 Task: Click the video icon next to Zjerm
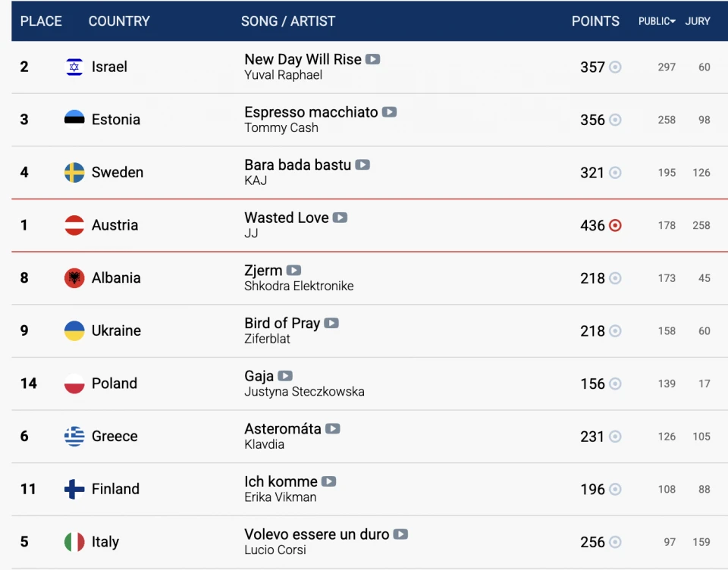click(293, 271)
